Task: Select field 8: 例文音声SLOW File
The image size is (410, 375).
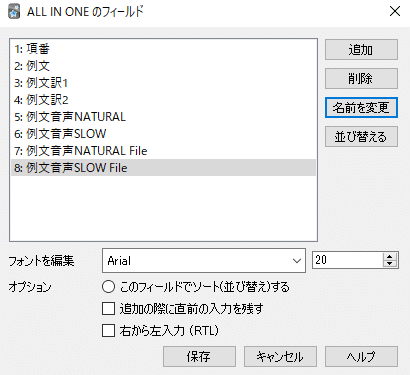Action: 163,168
